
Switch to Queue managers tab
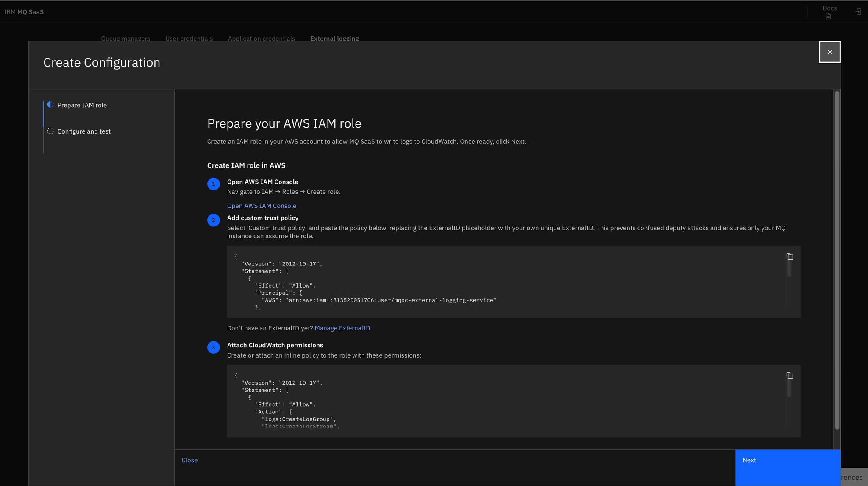(125, 38)
